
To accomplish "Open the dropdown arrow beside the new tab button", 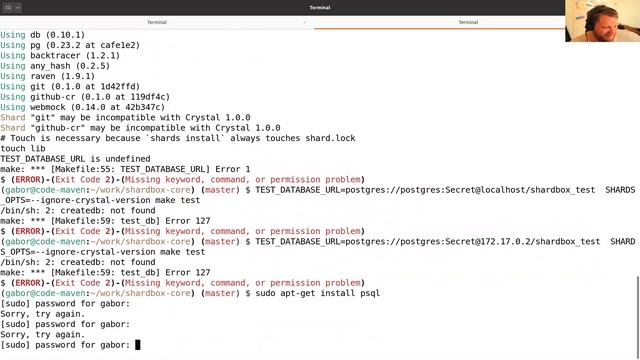I will coord(18,7).
